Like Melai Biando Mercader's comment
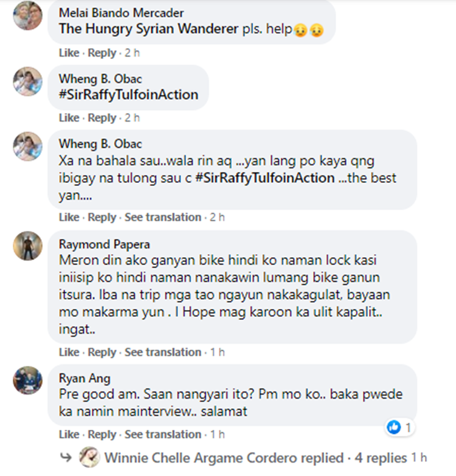456x476 pixels. (x=69, y=53)
